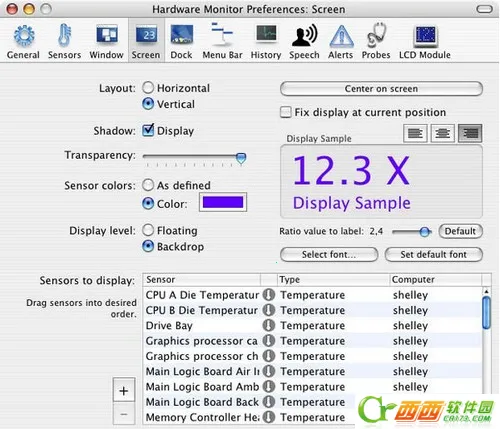
Task: Open the Probes stethoscope icon
Action: 376,41
